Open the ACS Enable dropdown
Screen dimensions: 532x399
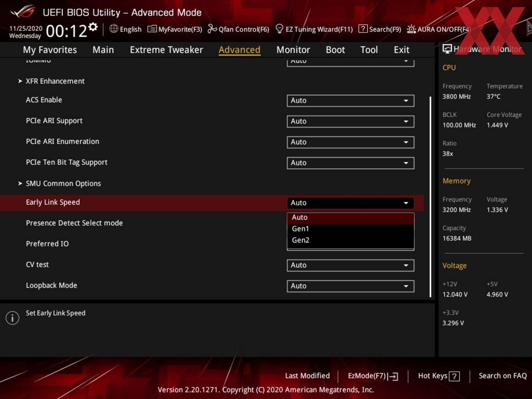tap(350, 101)
